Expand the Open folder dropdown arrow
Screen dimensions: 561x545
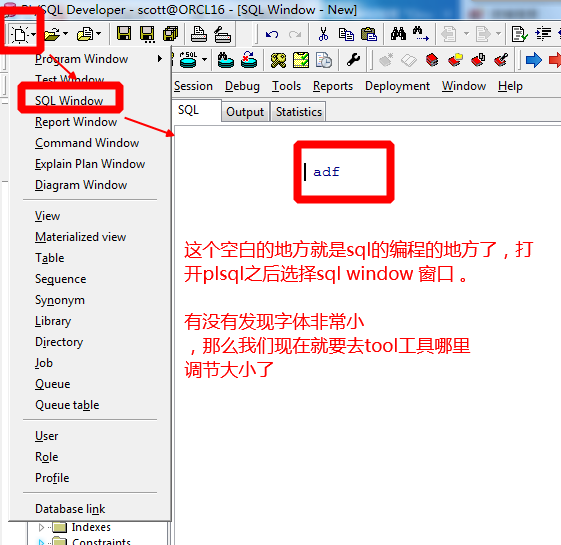(x=65, y=34)
